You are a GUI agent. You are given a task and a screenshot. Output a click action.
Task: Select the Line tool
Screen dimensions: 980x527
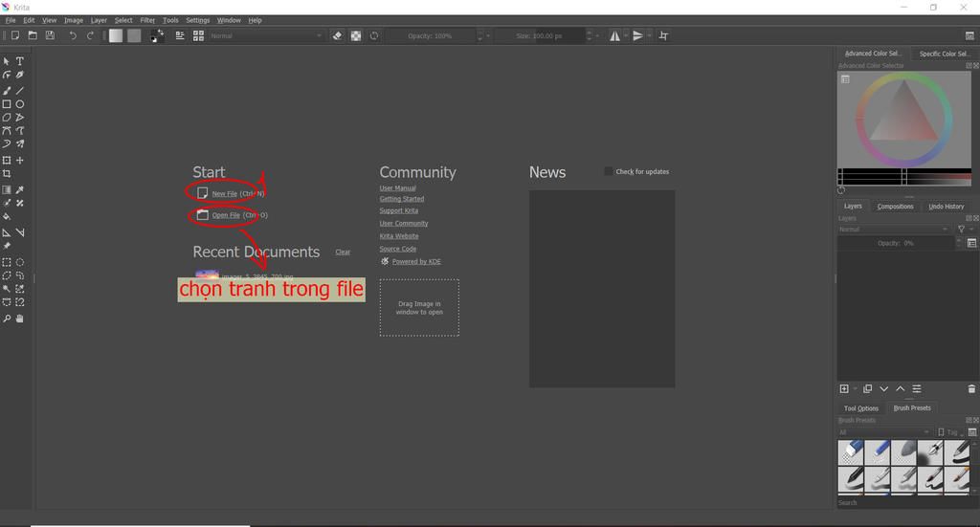pyautogui.click(x=20, y=91)
